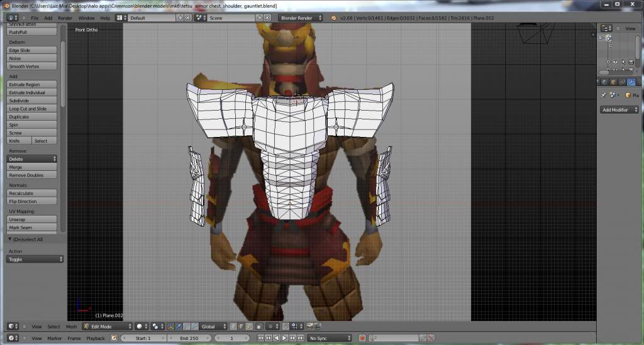Open the Blender Render engine dropdown
The width and height of the screenshot is (644, 345).
(x=300, y=18)
